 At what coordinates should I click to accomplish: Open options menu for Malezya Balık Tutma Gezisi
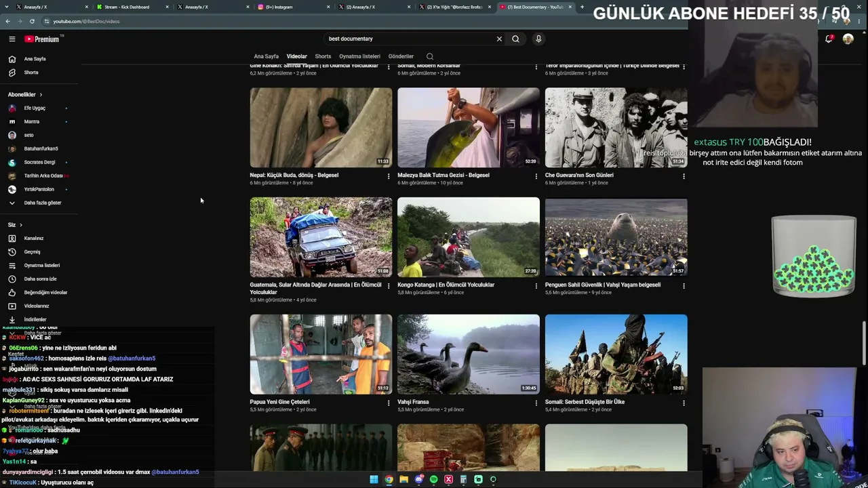pos(536,176)
